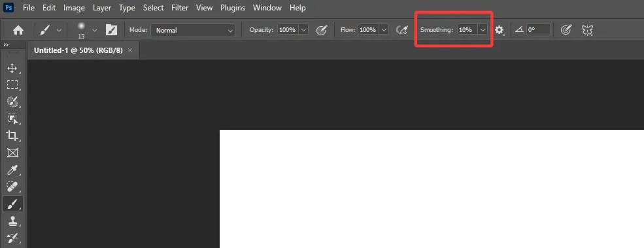Image resolution: width=644 pixels, height=248 pixels.
Task: Open symmetry paint butterfly icon
Action: 587,30
